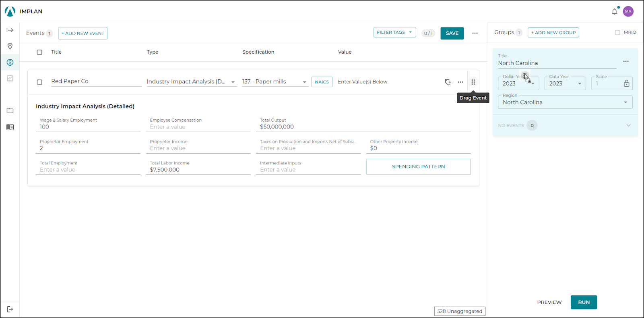Open the Dollar Year dropdown
Image resolution: width=644 pixels, height=318 pixels.
(x=518, y=83)
